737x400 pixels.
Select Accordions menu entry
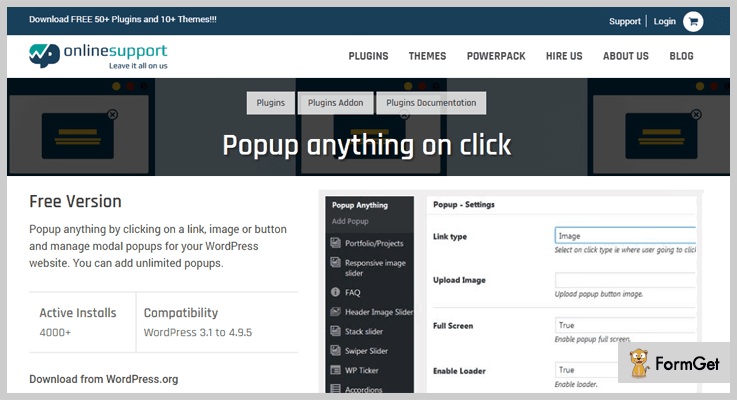click(x=363, y=389)
